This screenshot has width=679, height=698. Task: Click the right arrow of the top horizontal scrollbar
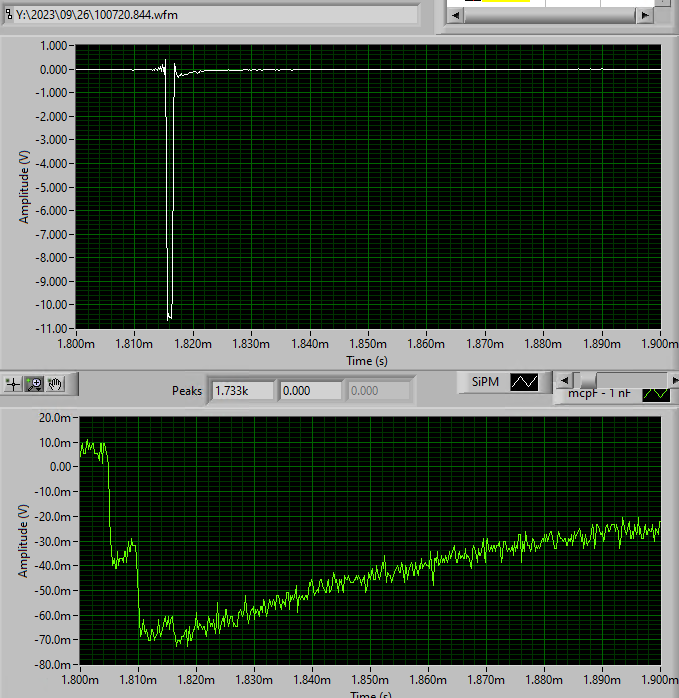645,16
